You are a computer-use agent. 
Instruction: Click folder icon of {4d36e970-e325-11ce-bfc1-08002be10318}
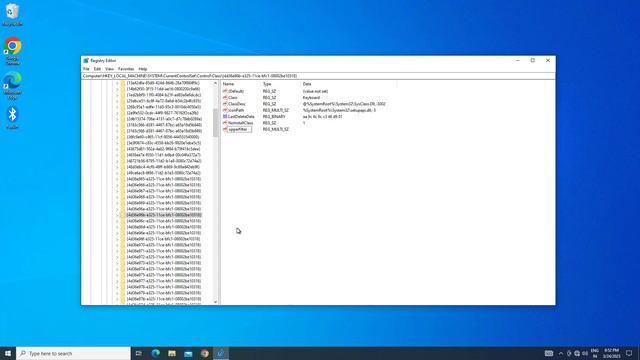(x=123, y=245)
